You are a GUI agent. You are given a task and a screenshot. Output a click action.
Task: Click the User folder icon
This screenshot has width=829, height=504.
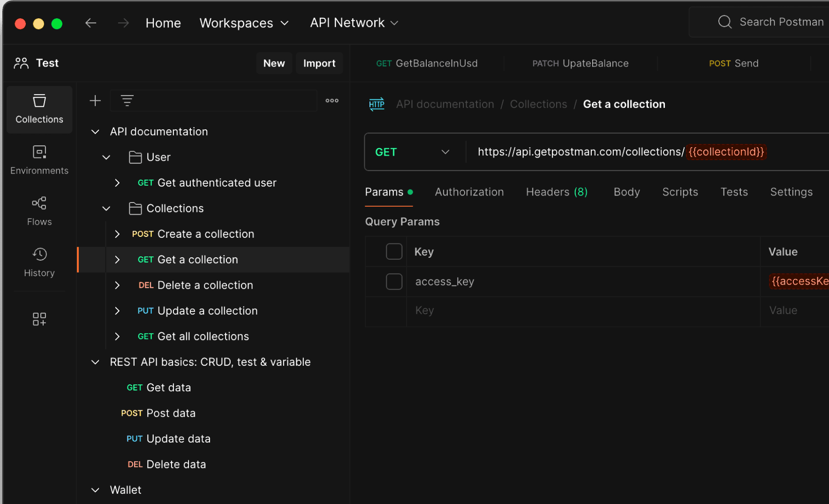[x=135, y=157]
